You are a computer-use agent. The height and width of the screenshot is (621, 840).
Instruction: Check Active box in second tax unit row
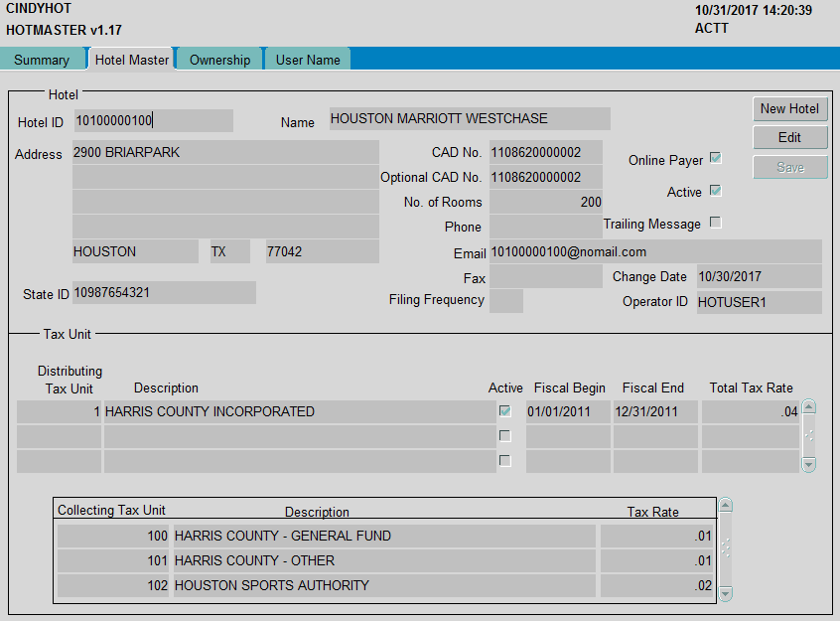[505, 436]
